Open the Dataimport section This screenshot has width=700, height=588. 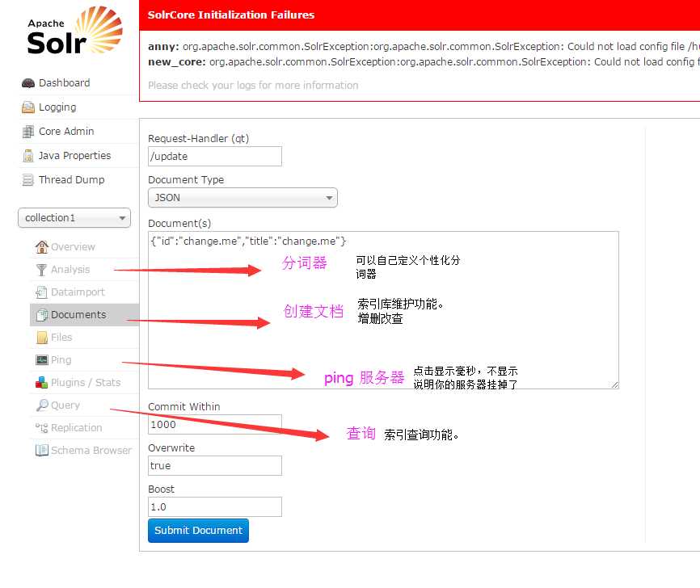[x=78, y=292]
